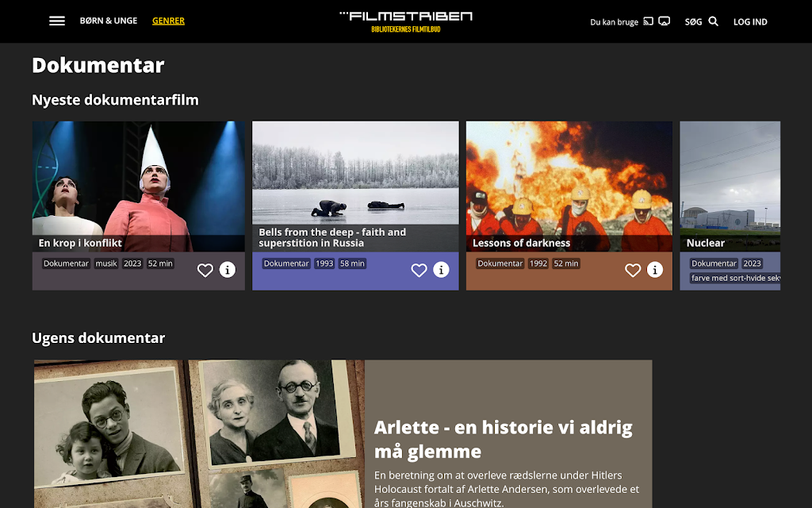The width and height of the screenshot is (812, 508).
Task: Show info for Bells from the deep
Action: pos(441,270)
